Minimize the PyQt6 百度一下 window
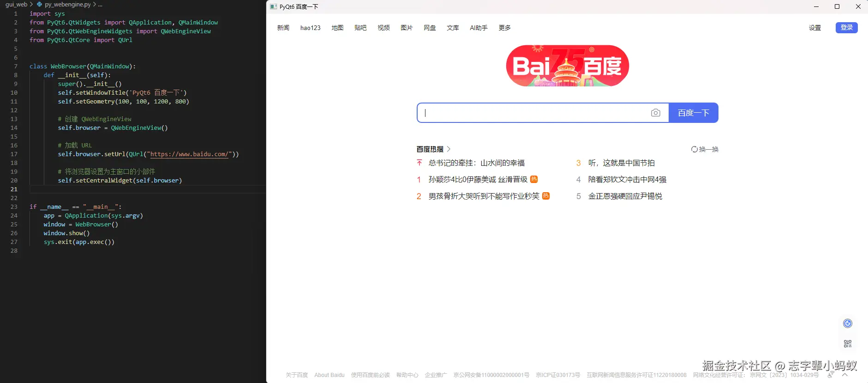The width and height of the screenshot is (868, 383). point(816,6)
